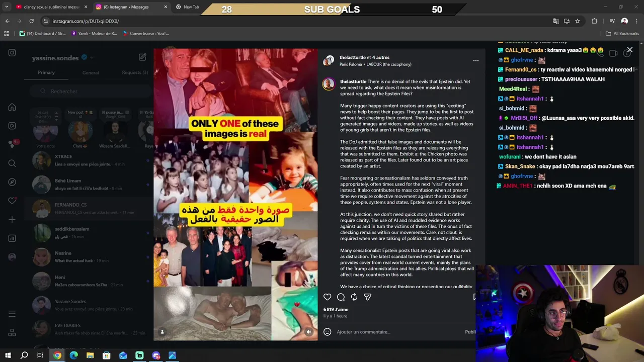Open Search in the Instagram sidebar
This screenshot has height=362, width=644.
pyautogui.click(x=12, y=163)
